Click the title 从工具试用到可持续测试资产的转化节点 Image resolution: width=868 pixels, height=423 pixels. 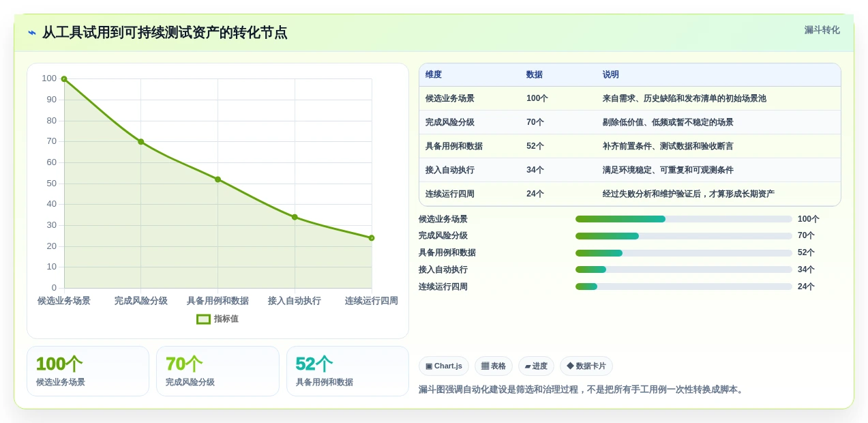(x=164, y=33)
